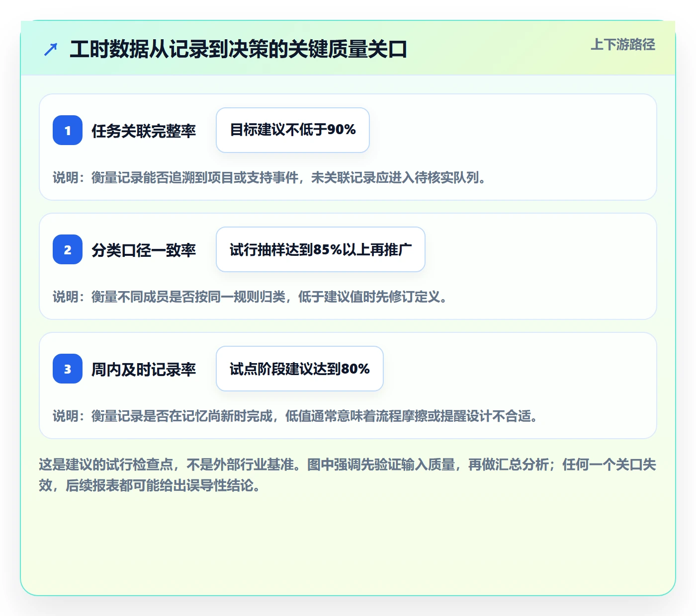Image resolution: width=696 pixels, height=616 pixels.
Task: Click the 分类口径一致率 heading
Action: (144, 250)
